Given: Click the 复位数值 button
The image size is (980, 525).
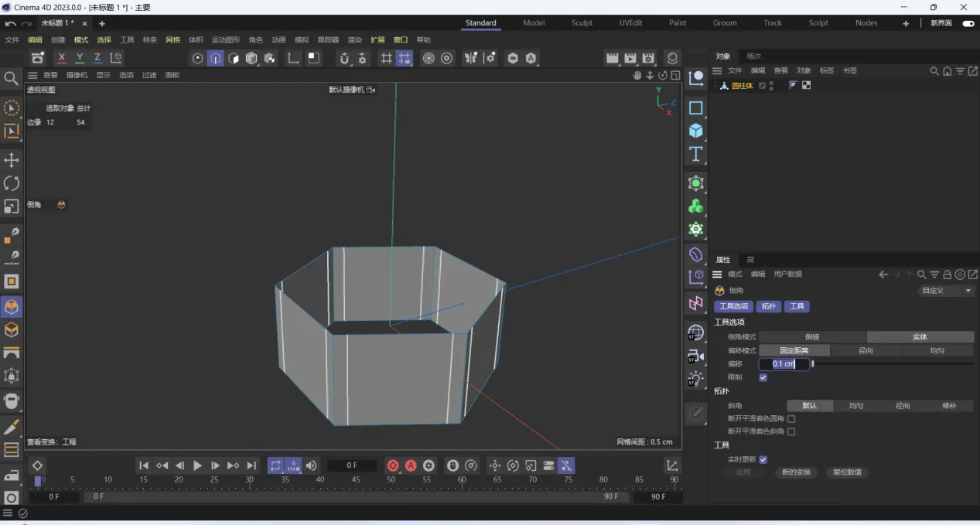Looking at the screenshot, I should pos(847,472).
